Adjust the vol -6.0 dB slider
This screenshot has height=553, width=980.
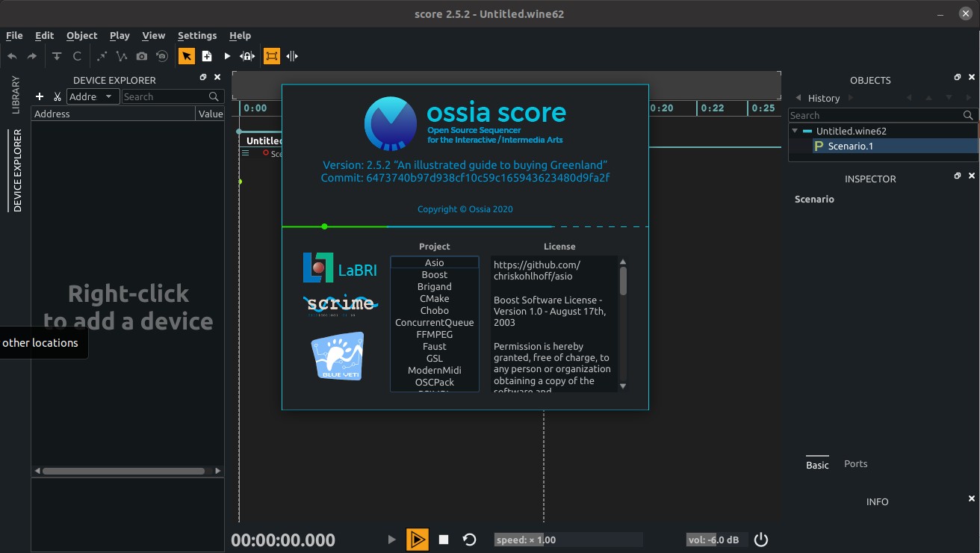716,540
